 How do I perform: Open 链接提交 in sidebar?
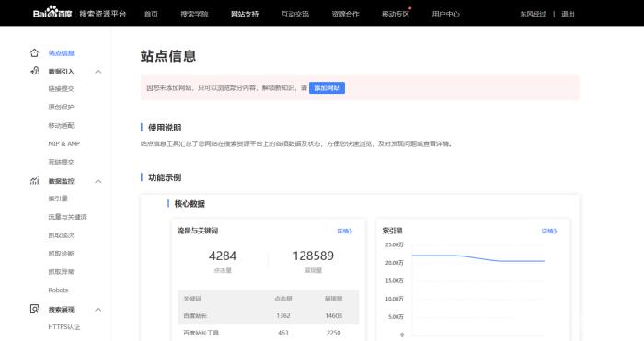pyautogui.click(x=62, y=88)
